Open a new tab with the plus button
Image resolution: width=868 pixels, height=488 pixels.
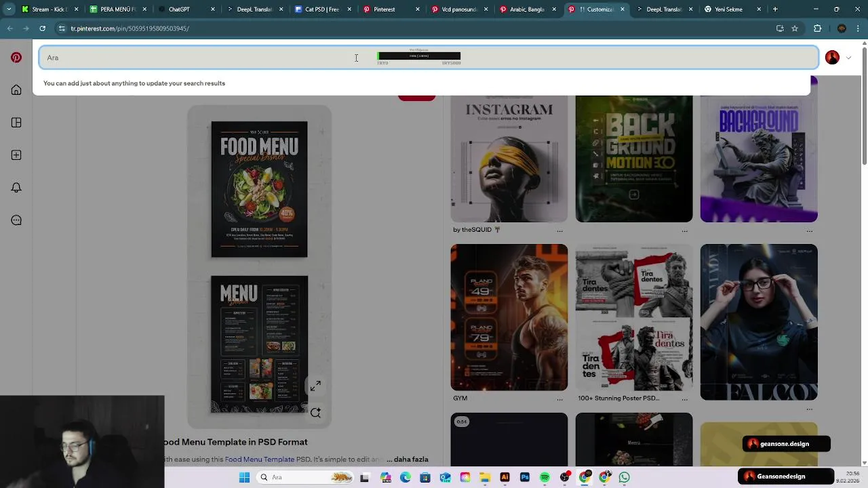[775, 9]
